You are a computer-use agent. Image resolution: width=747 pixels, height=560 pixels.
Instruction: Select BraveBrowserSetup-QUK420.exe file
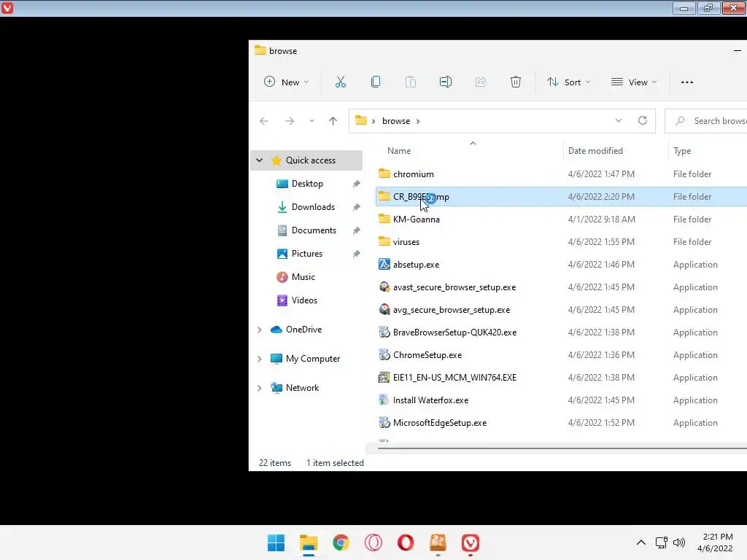click(x=454, y=332)
